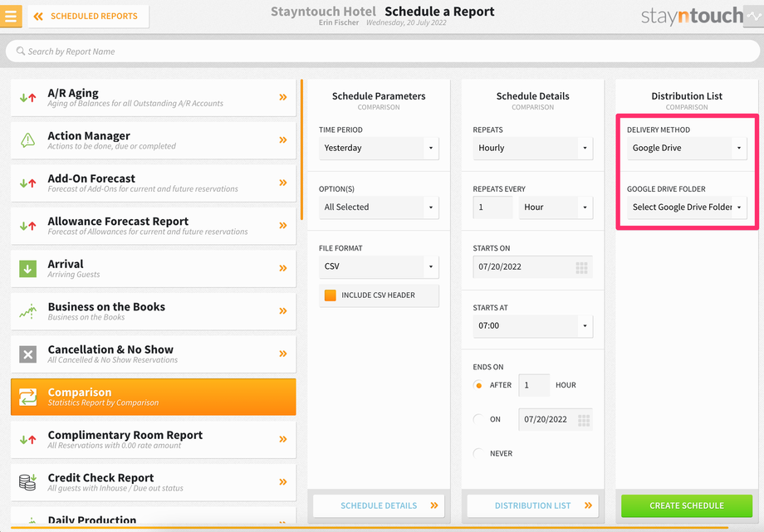Click the Schedule Details next button
The width and height of the screenshot is (764, 532).
point(379,505)
